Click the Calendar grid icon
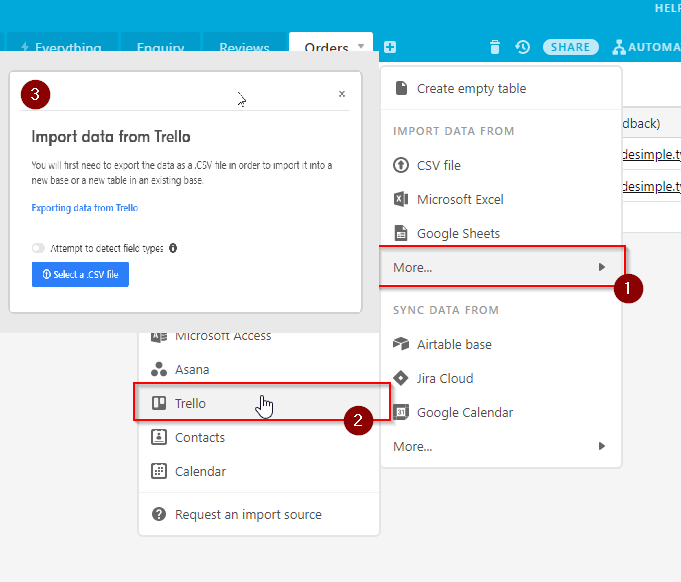The width and height of the screenshot is (681, 582). pyautogui.click(x=159, y=471)
